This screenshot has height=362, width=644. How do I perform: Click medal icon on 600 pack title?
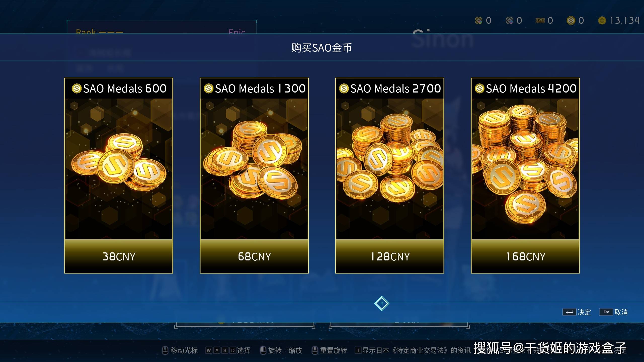pos(77,88)
